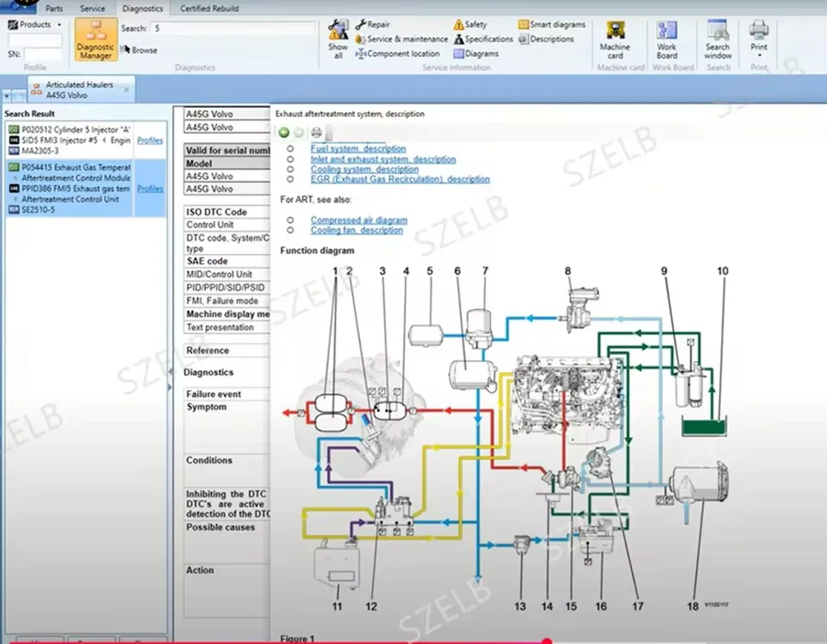
Task: Select radio button beside Compressed air diagram
Action: pyautogui.click(x=290, y=220)
